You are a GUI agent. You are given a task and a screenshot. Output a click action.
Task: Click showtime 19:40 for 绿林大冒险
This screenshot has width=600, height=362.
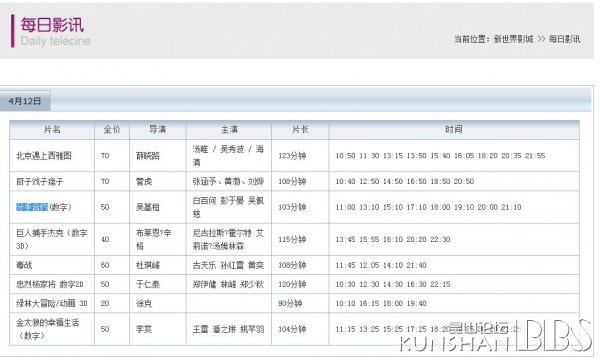click(416, 303)
